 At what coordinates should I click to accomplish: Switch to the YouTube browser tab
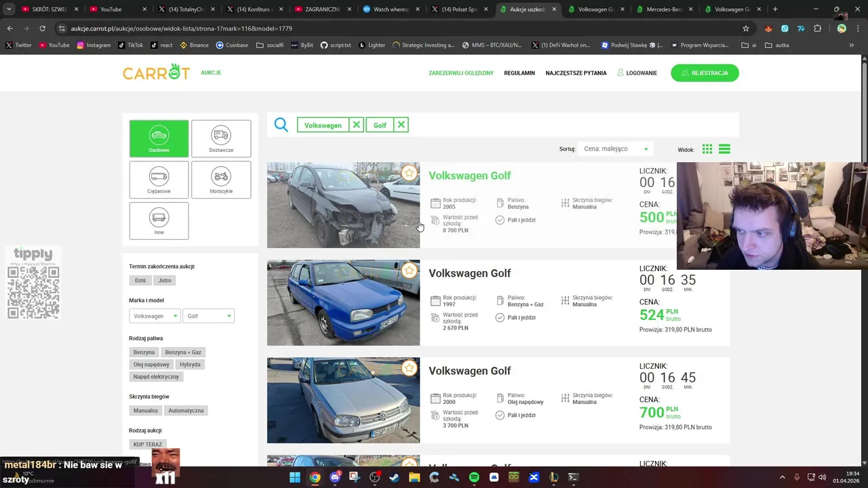pyautogui.click(x=117, y=9)
